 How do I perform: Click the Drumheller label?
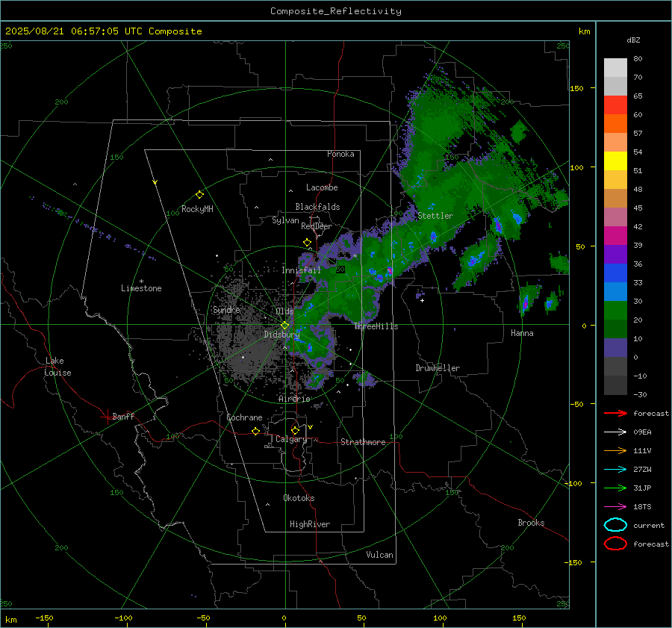click(438, 368)
